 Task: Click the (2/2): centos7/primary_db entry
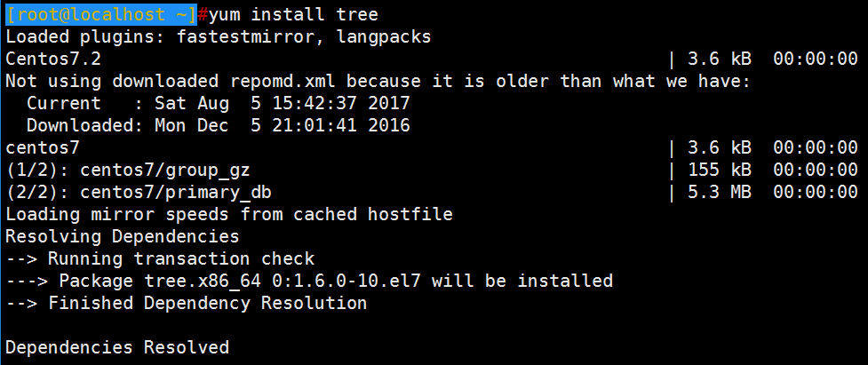139,192
